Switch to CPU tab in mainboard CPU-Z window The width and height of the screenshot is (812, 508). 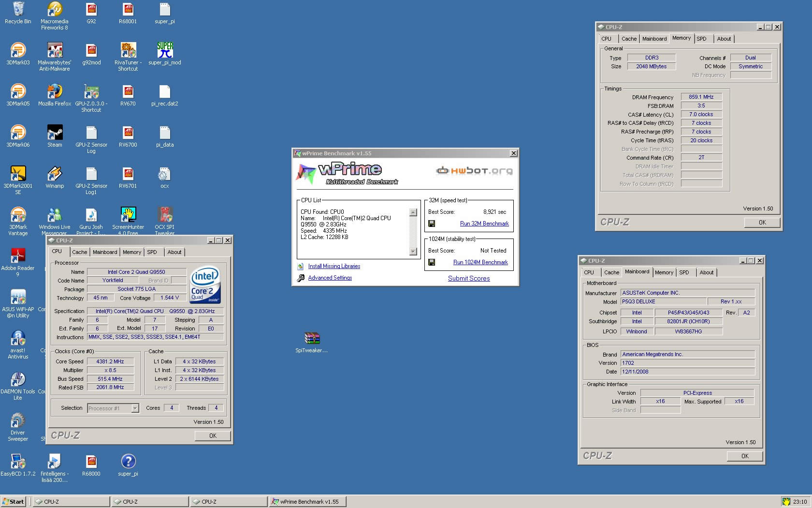pyautogui.click(x=589, y=272)
